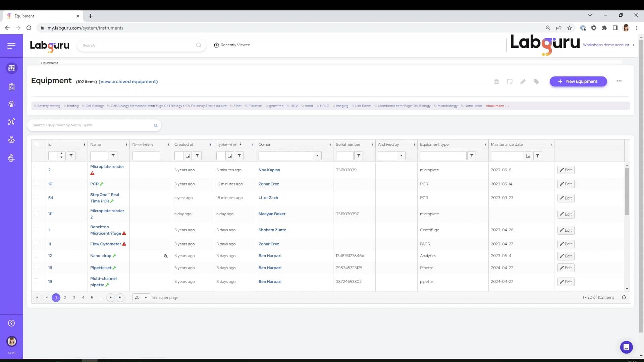
Task: Open the Labguru navigation hamburger menu
Action: [11, 46]
